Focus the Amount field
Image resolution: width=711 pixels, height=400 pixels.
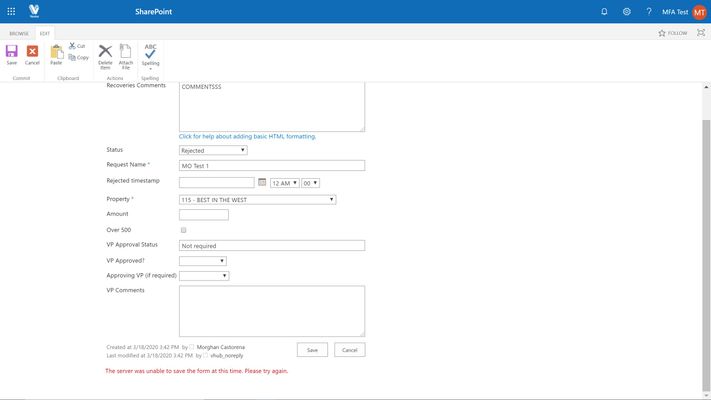point(204,215)
